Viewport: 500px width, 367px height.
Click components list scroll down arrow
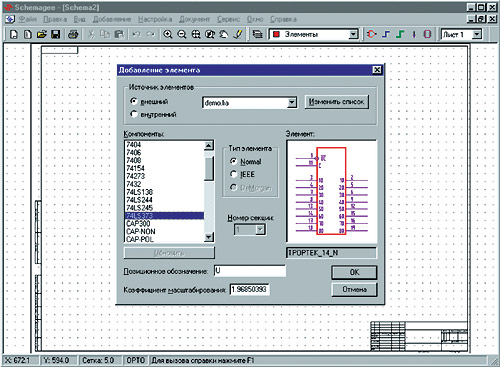coord(209,237)
